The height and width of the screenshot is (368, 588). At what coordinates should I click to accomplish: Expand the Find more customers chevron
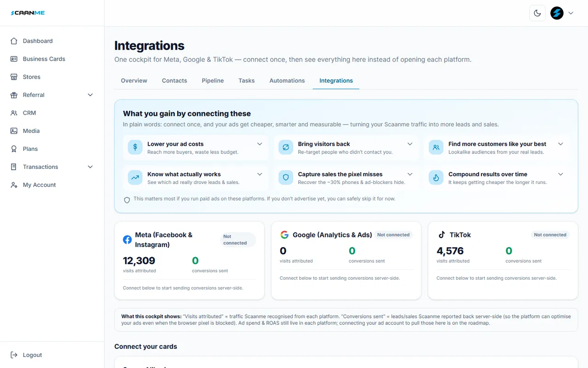[560, 144]
